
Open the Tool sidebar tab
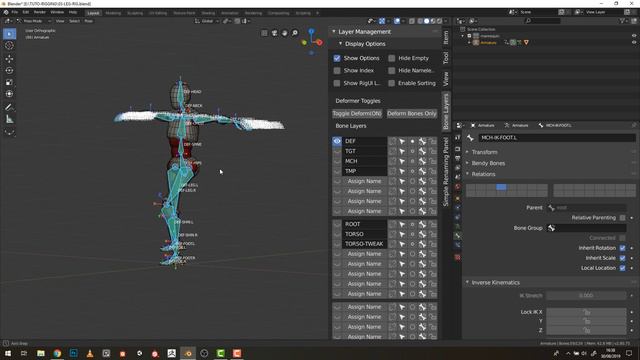446,58
